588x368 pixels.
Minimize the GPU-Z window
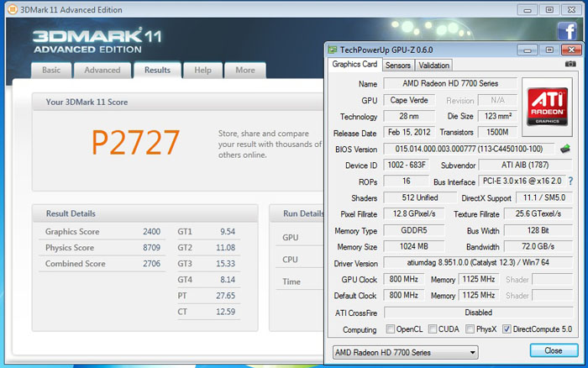click(x=528, y=50)
